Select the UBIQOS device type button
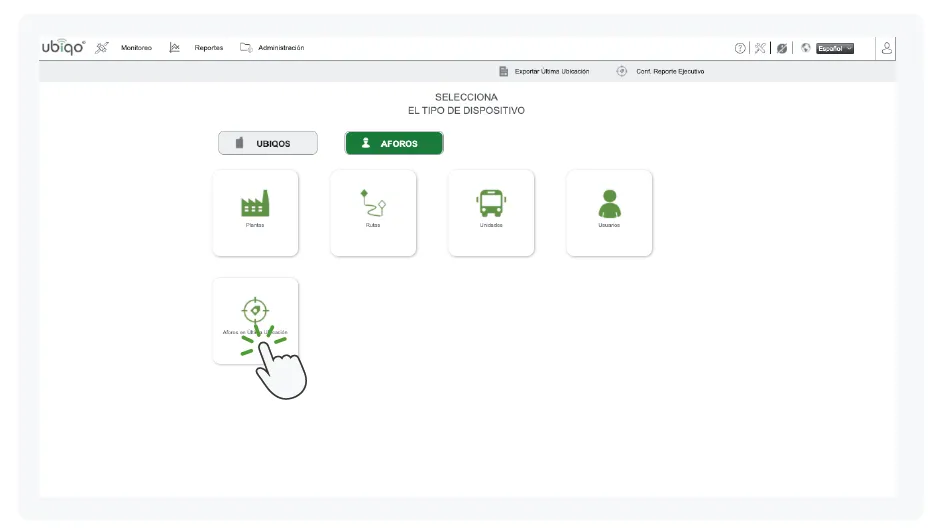This screenshot has width=933, height=532. tap(268, 143)
